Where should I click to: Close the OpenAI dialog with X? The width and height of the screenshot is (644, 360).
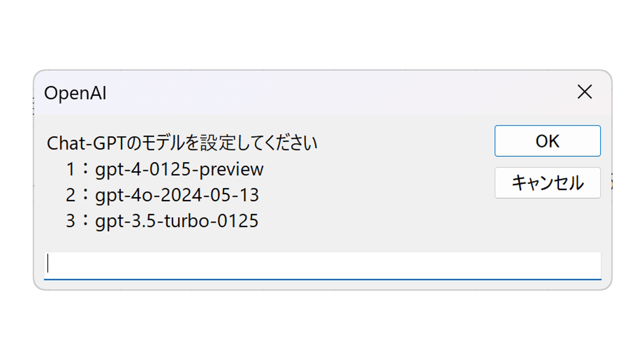[584, 92]
